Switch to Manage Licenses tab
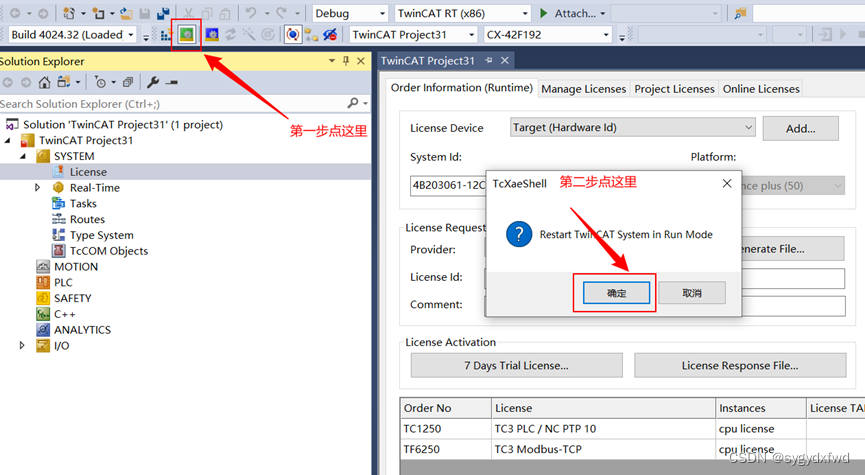Image resolution: width=865 pixels, height=475 pixels. pos(584,89)
